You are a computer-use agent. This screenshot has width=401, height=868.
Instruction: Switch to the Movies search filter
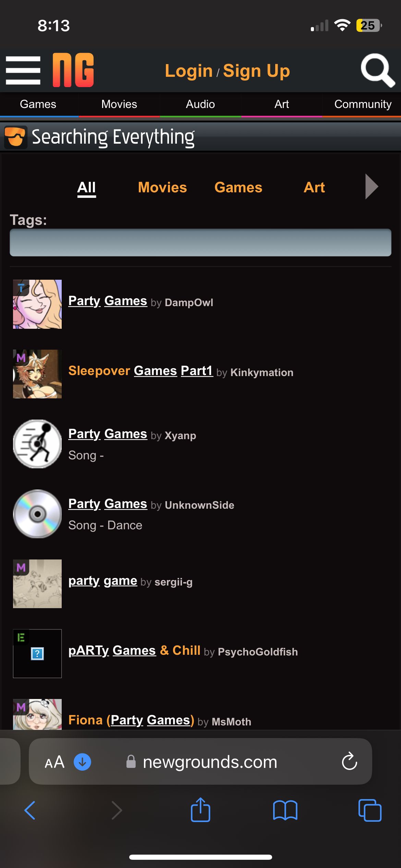pos(162,188)
